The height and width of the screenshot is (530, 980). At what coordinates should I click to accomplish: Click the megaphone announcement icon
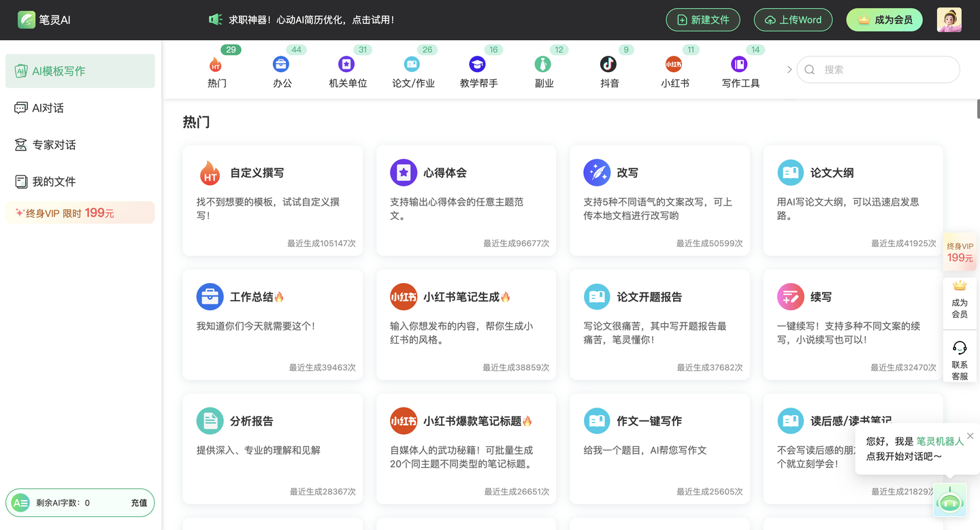point(216,20)
